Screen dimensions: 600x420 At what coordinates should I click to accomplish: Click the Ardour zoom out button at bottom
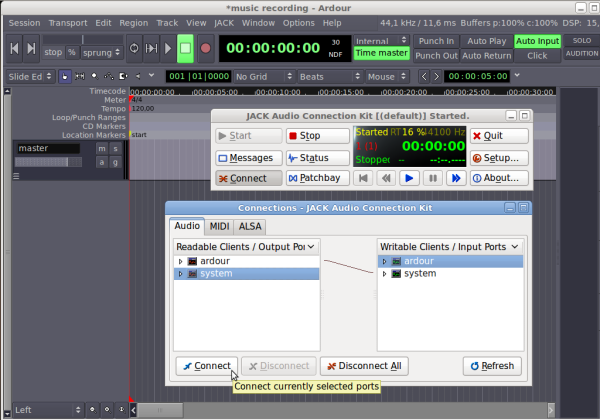[107, 410]
